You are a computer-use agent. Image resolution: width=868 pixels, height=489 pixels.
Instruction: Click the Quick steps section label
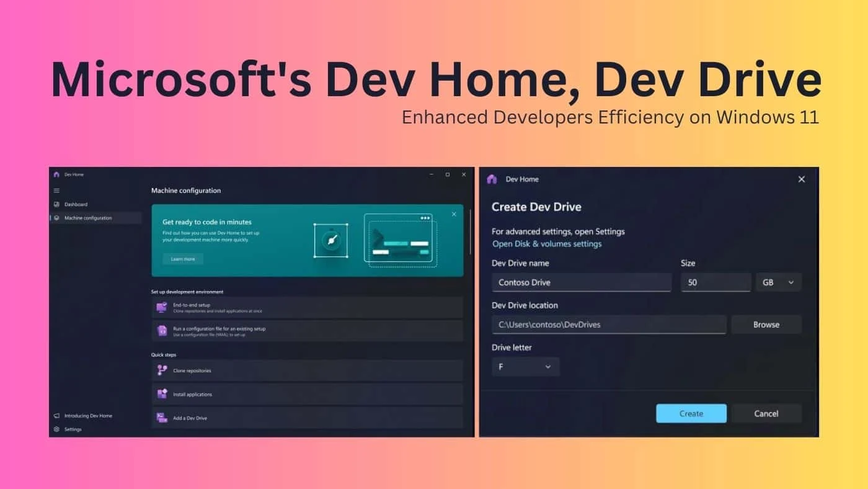click(x=164, y=355)
